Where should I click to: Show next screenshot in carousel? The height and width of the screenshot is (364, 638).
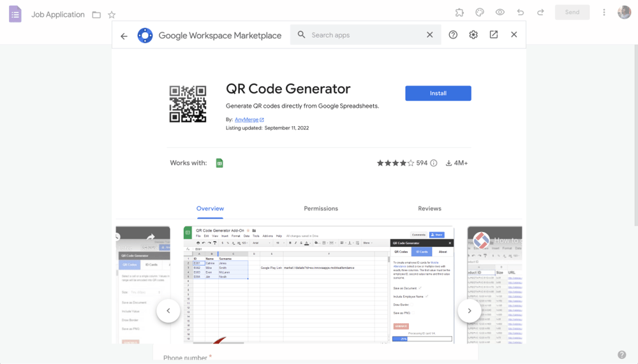(470, 310)
